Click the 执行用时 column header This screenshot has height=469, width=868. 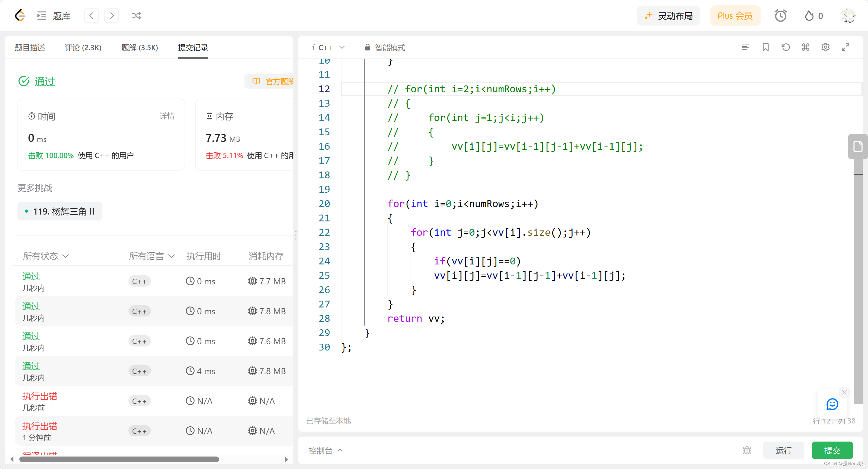[204, 256]
